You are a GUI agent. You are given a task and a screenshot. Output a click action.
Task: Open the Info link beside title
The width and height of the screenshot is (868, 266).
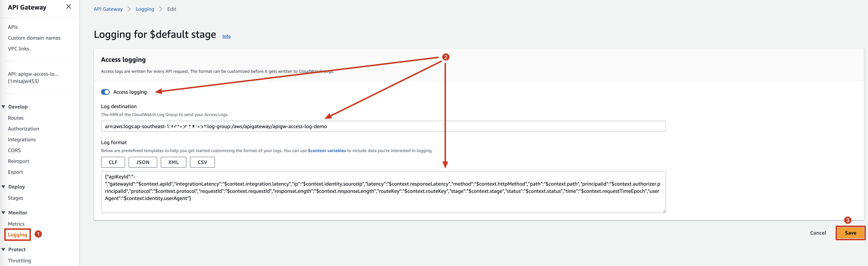coord(226,36)
